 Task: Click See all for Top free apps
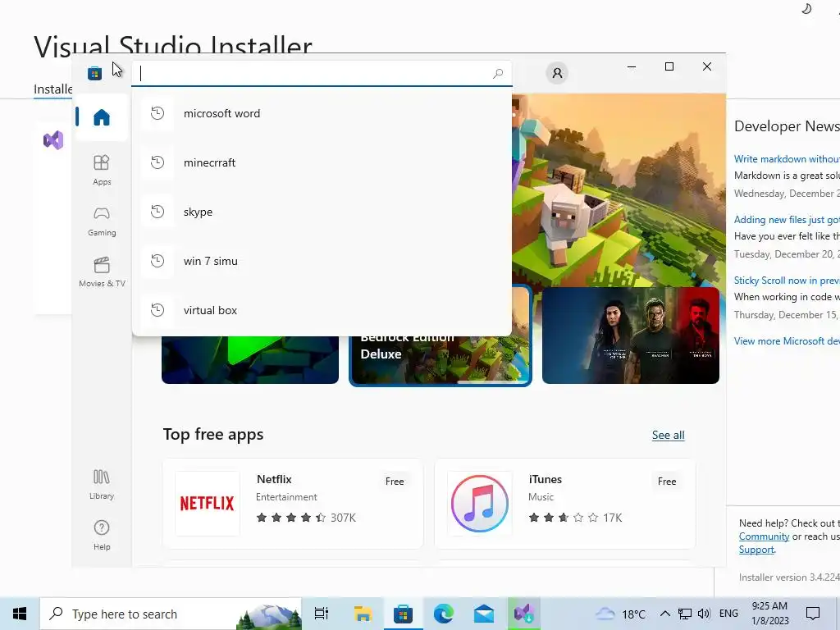pyautogui.click(x=668, y=435)
